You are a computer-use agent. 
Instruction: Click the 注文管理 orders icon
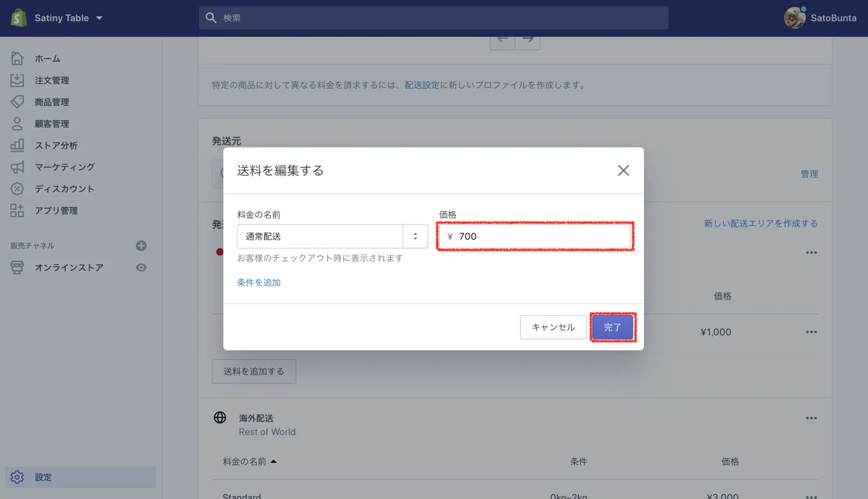(17, 80)
